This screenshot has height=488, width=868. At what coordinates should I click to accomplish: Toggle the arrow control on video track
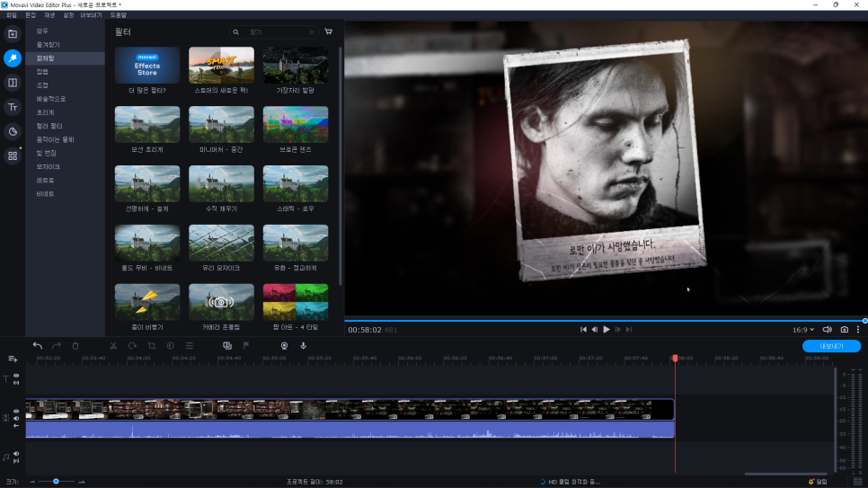[16, 425]
